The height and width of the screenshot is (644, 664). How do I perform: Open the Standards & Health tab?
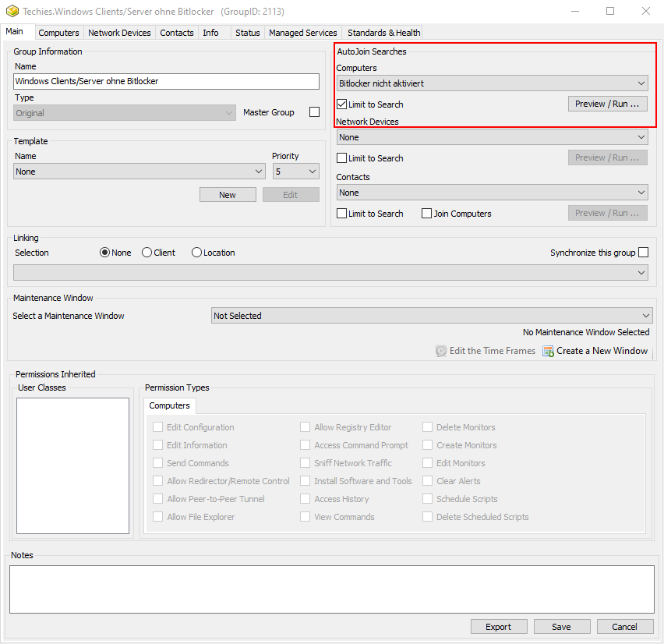pos(383,33)
